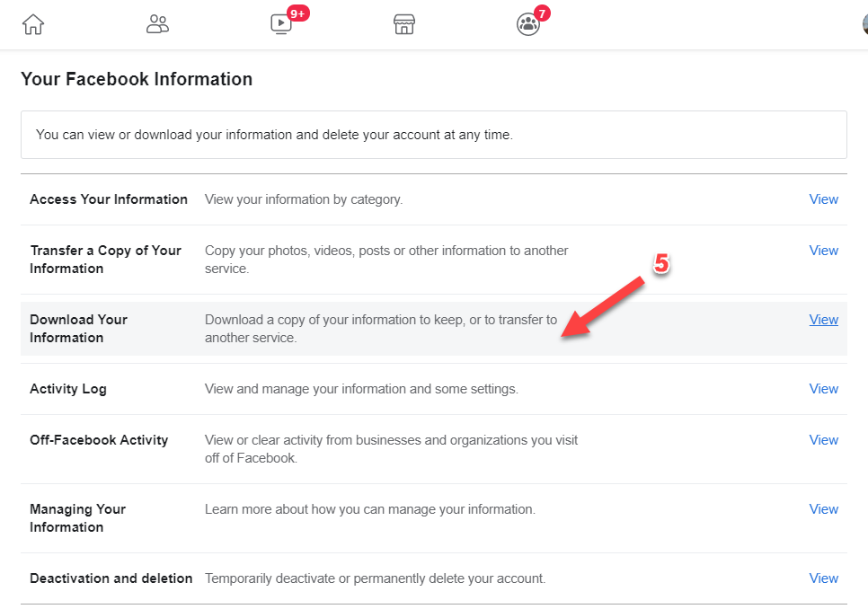This screenshot has height=609, width=868.
Task: Select the Transfer a Copy of Your Information title
Action: (105, 260)
